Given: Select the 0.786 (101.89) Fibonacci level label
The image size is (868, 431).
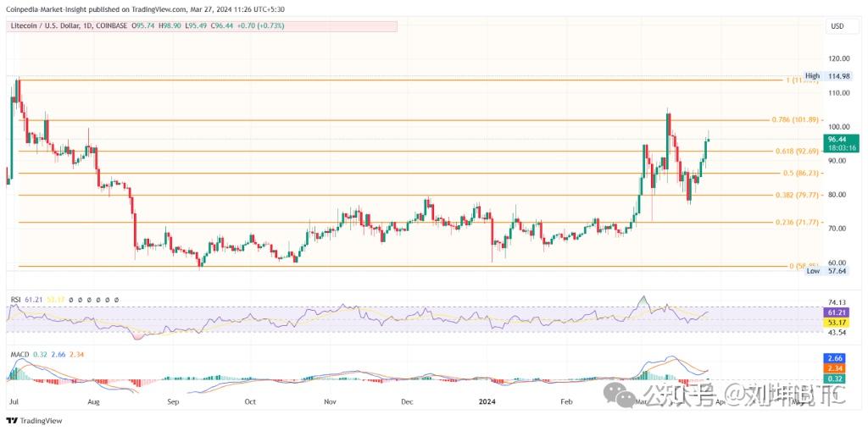Looking at the screenshot, I should coord(795,120).
